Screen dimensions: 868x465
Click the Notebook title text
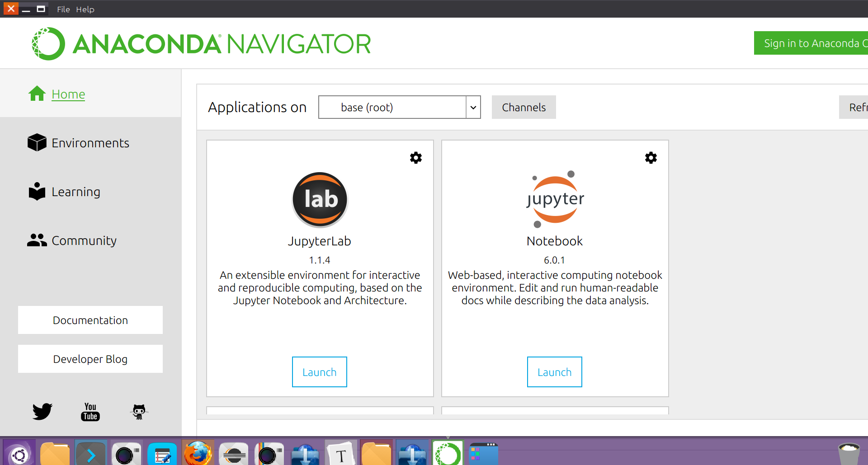(x=555, y=241)
